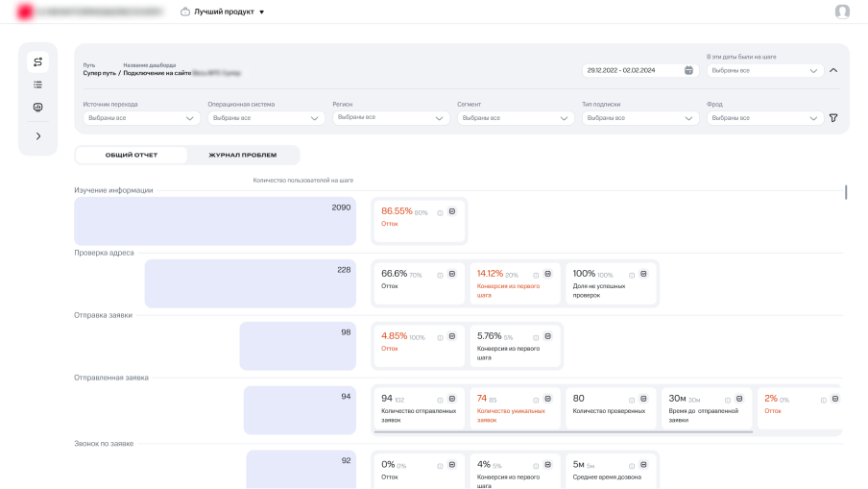
Task: Collapse the filter panel with the up chevron
Action: (833, 70)
